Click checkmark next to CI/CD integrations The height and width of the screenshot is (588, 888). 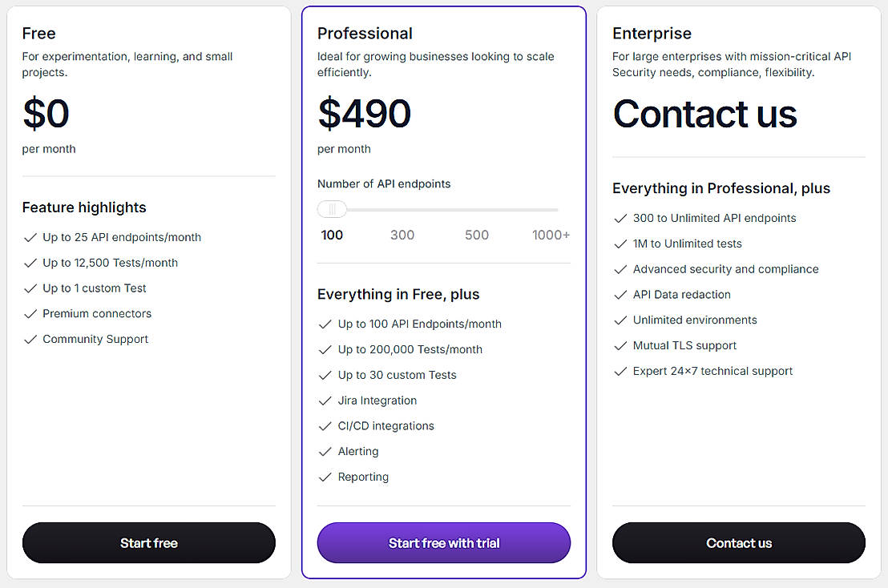325,426
